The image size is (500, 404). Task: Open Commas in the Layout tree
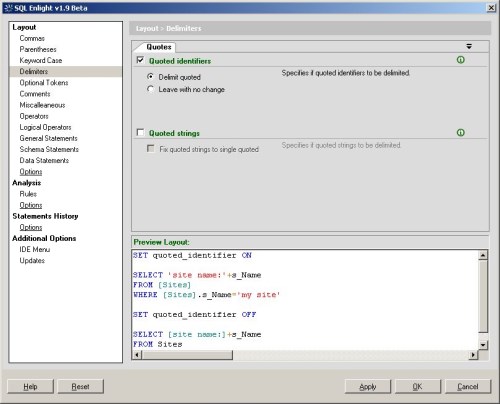click(x=32, y=38)
